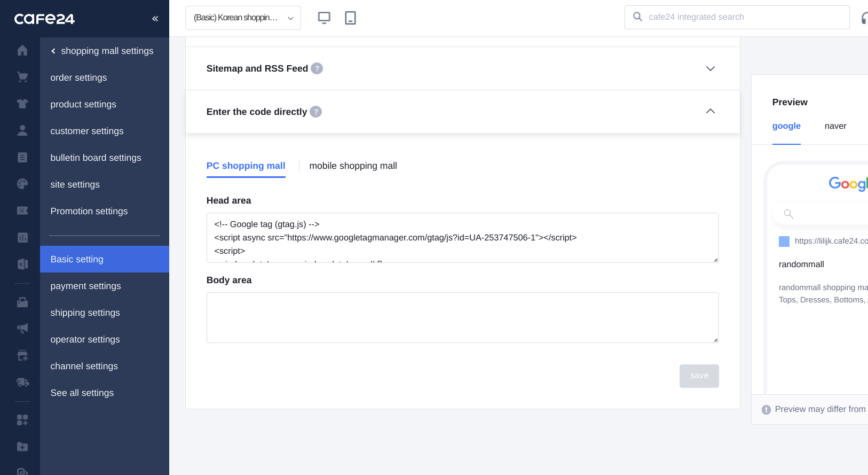Click the Preview may differ notice icon
Viewport: 868px width, 475px height.
[x=766, y=410]
